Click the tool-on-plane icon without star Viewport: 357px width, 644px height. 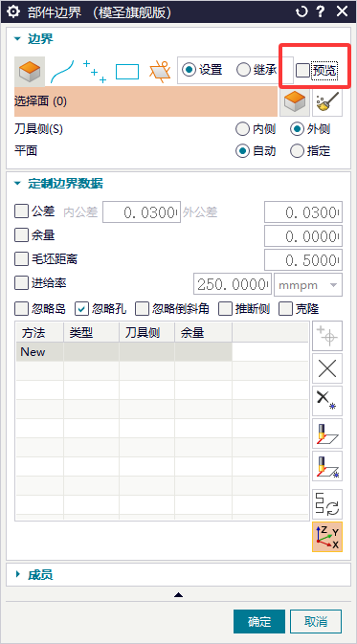pos(327,433)
